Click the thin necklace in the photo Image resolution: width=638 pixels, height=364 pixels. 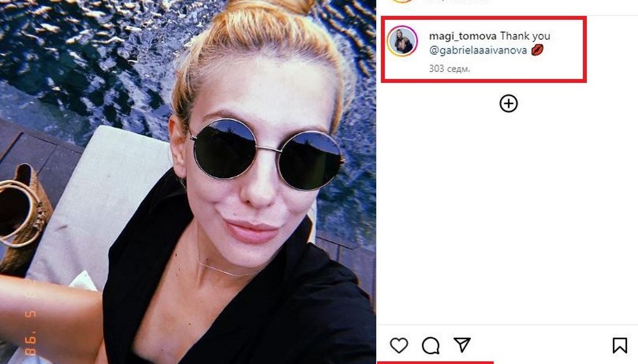[x=228, y=269]
